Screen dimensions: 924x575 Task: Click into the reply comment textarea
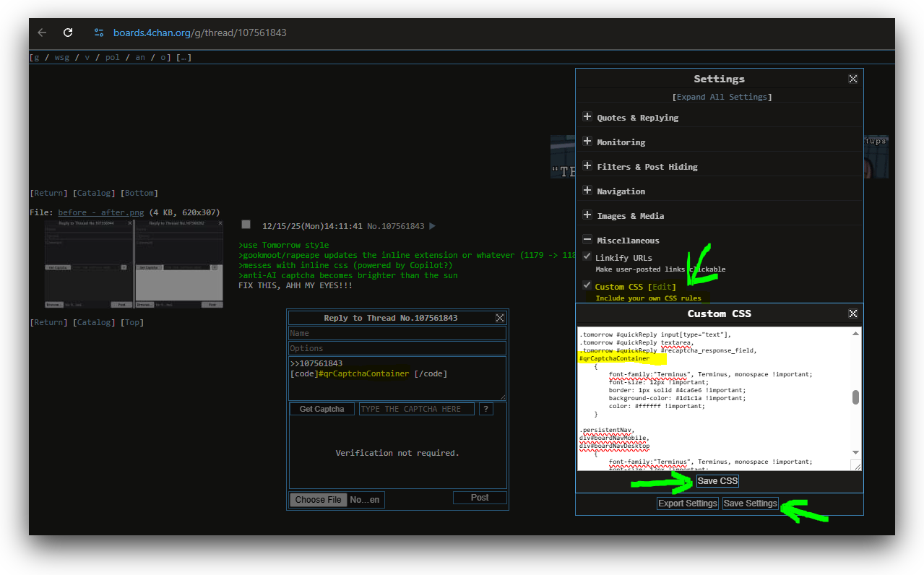397,378
